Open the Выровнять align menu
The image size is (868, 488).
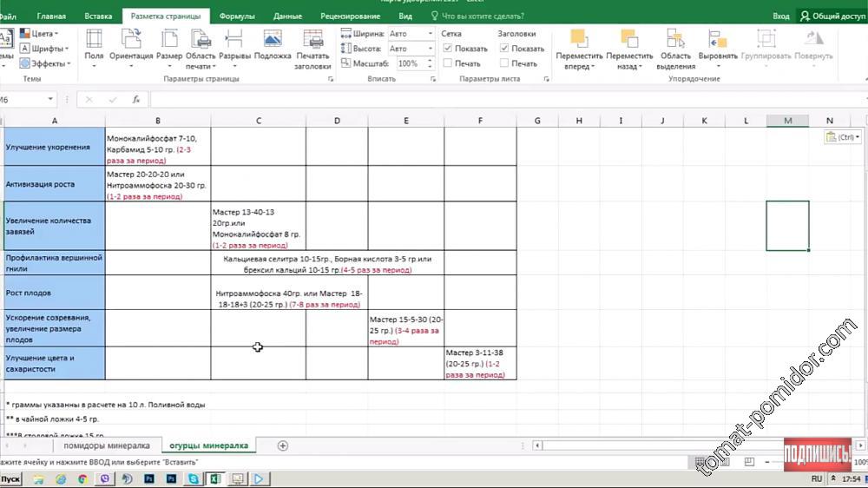[x=718, y=49]
